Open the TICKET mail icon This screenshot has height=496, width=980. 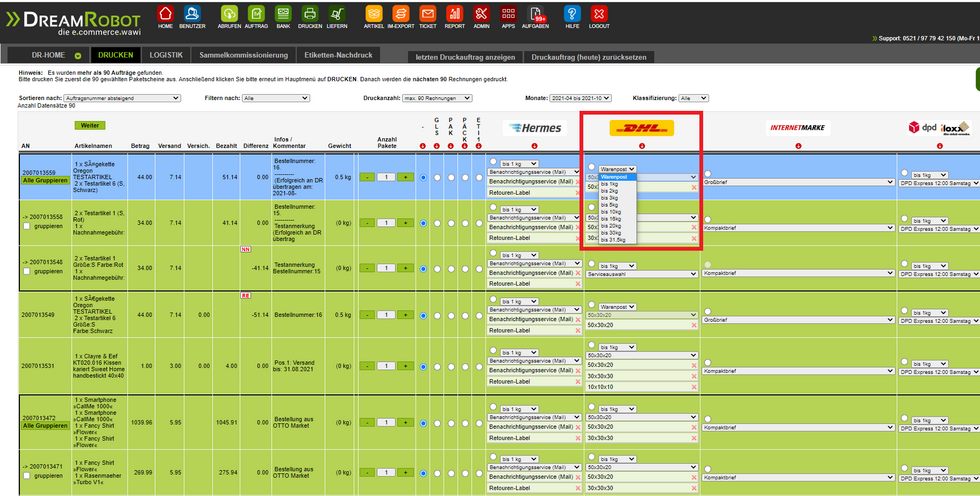pyautogui.click(x=428, y=13)
